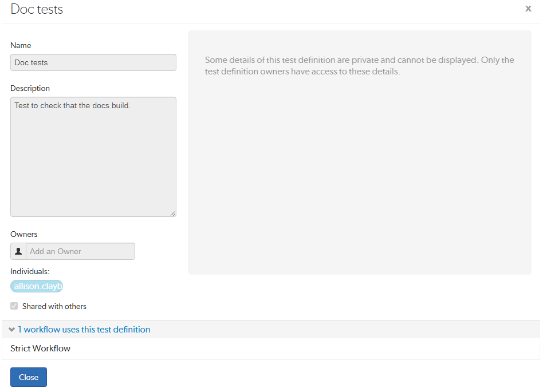Click the 'Individuals:' label
The height and width of the screenshot is (392, 547).
pos(30,271)
